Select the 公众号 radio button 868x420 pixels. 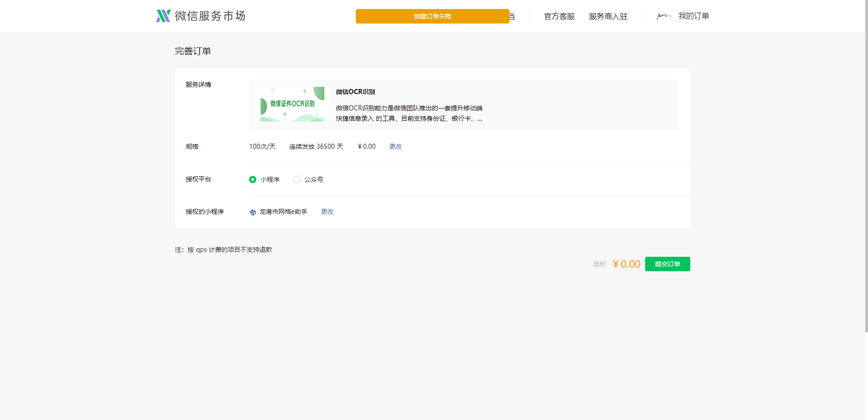click(297, 179)
